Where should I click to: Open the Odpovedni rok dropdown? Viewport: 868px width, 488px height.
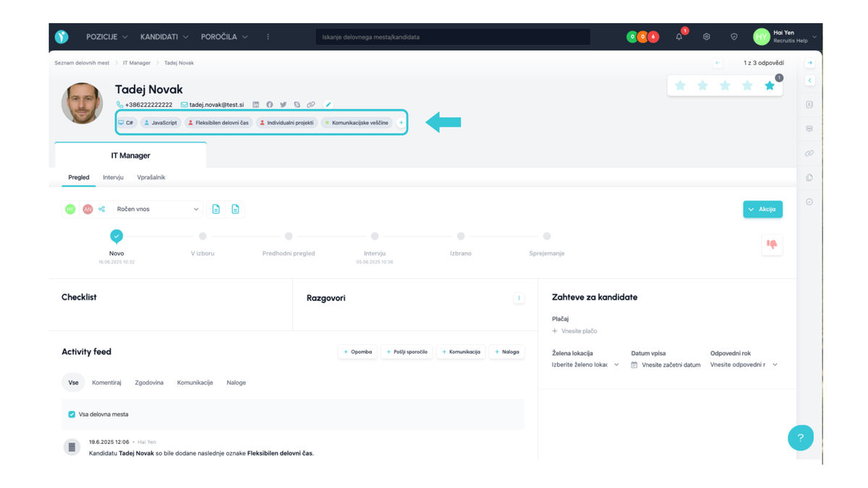coord(744,365)
